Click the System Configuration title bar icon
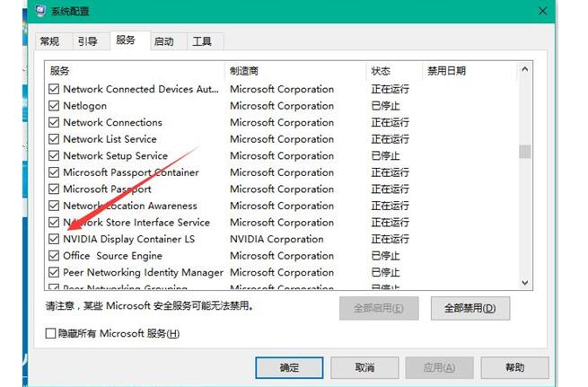Viewport: 588px width, 387px height. click(x=40, y=11)
